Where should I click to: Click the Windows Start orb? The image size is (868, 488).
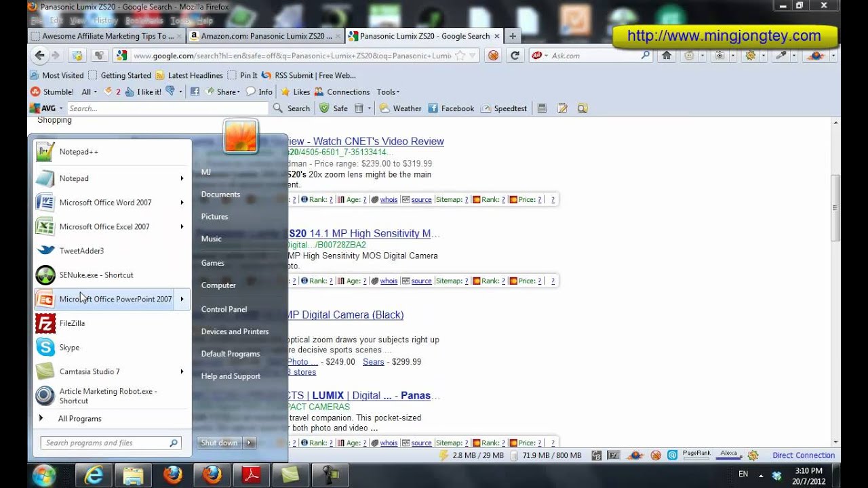tap(44, 474)
